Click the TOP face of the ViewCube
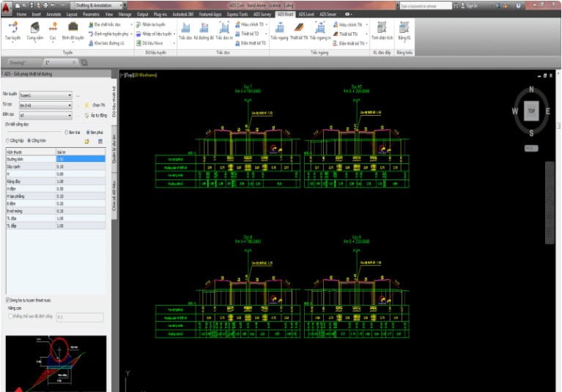562x392 pixels. pyautogui.click(x=531, y=111)
